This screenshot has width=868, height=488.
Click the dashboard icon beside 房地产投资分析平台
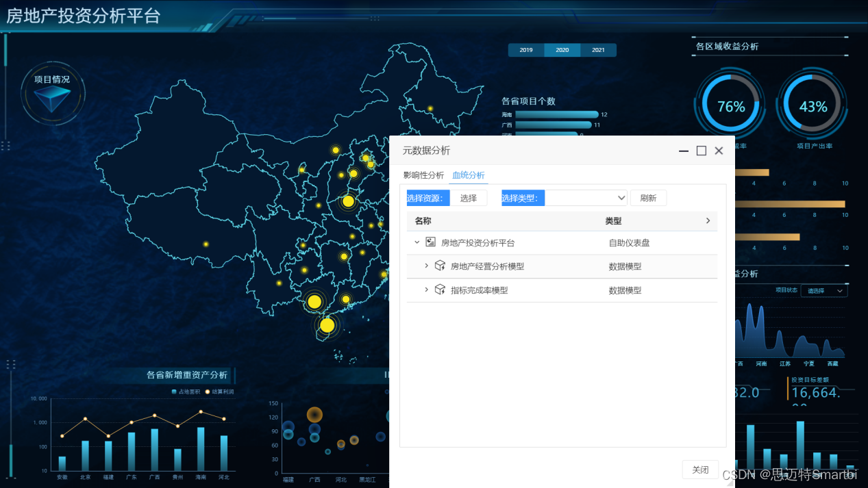[430, 242]
